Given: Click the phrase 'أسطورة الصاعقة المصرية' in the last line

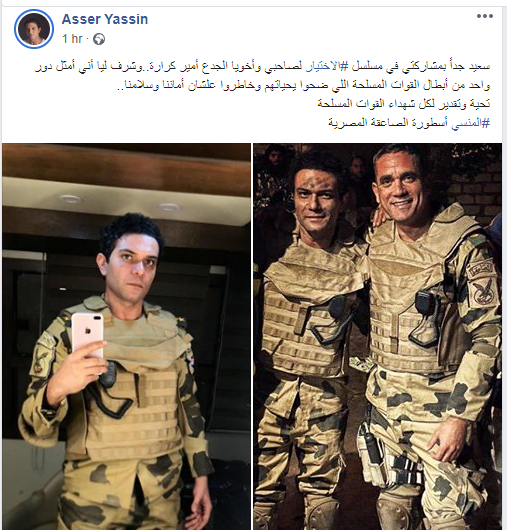Looking at the screenshot, I should [390, 123].
